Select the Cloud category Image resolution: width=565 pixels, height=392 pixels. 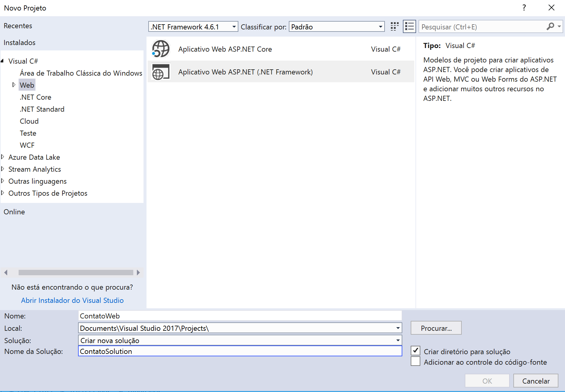(x=29, y=121)
